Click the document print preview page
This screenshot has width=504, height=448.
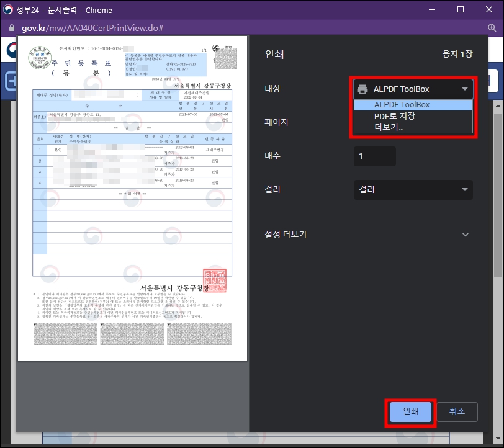[x=132, y=198]
